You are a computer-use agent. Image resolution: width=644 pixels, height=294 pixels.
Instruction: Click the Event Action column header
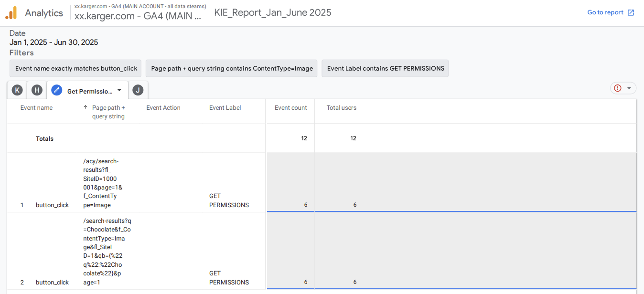(163, 108)
